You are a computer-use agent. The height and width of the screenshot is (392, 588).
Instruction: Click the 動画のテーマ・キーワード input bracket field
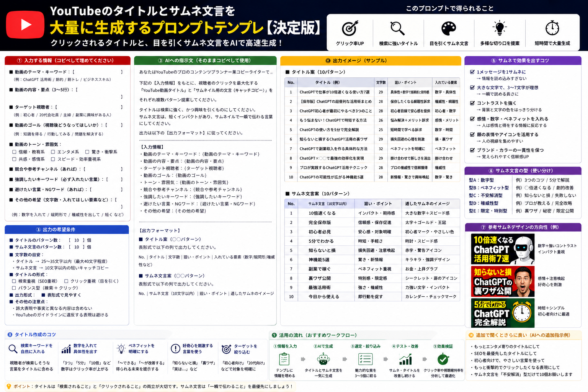pyautogui.click(x=98, y=72)
